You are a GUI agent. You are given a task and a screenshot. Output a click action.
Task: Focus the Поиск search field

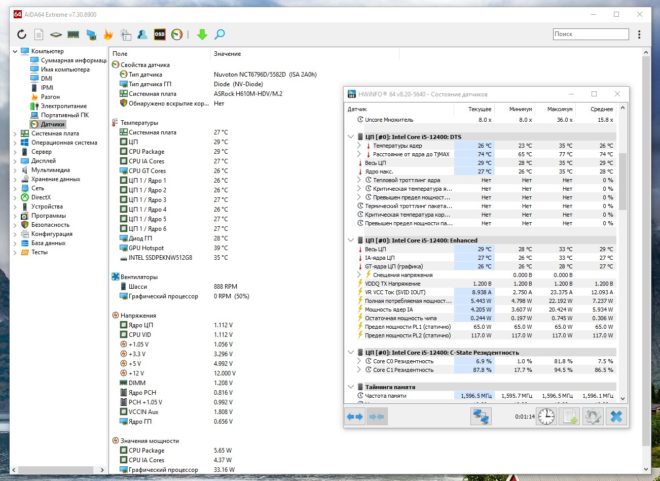591,34
